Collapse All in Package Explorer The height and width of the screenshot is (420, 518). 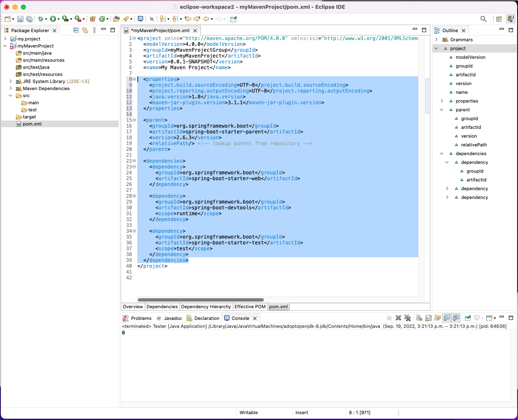[76, 30]
